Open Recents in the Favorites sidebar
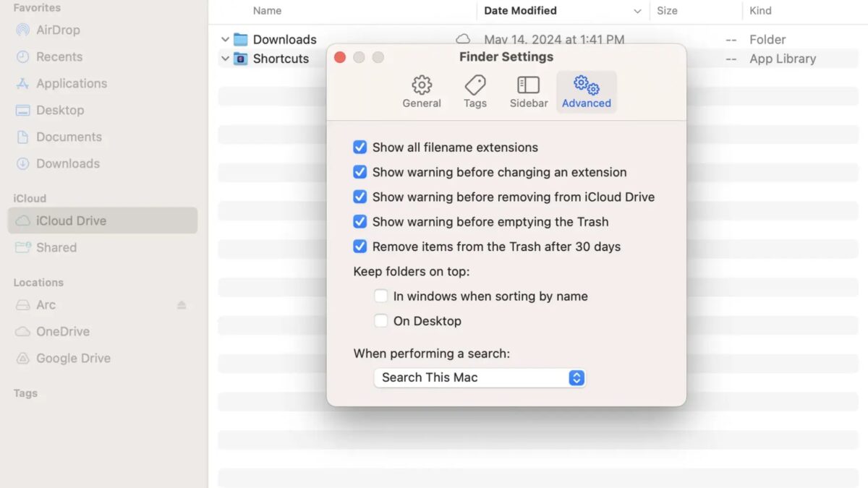 click(x=59, y=57)
